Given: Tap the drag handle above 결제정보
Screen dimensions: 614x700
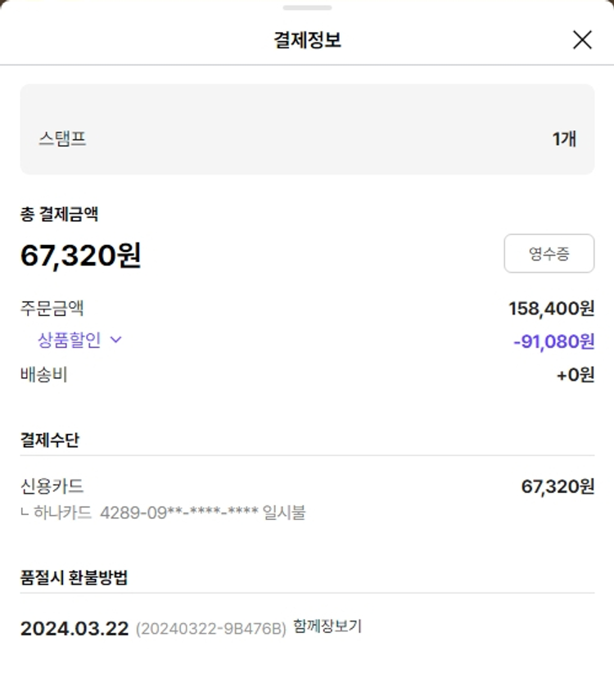Looking at the screenshot, I should (x=307, y=7).
